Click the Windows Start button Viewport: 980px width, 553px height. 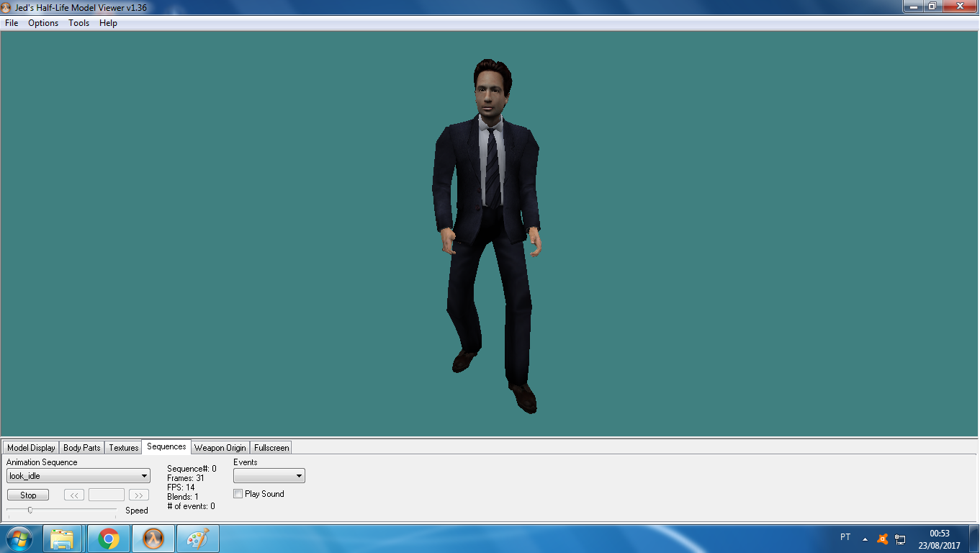(x=19, y=539)
